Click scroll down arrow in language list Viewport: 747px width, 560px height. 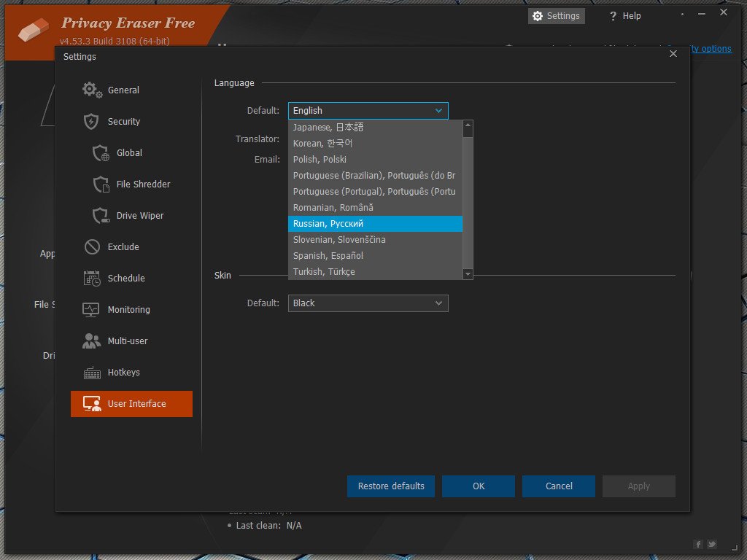click(468, 273)
